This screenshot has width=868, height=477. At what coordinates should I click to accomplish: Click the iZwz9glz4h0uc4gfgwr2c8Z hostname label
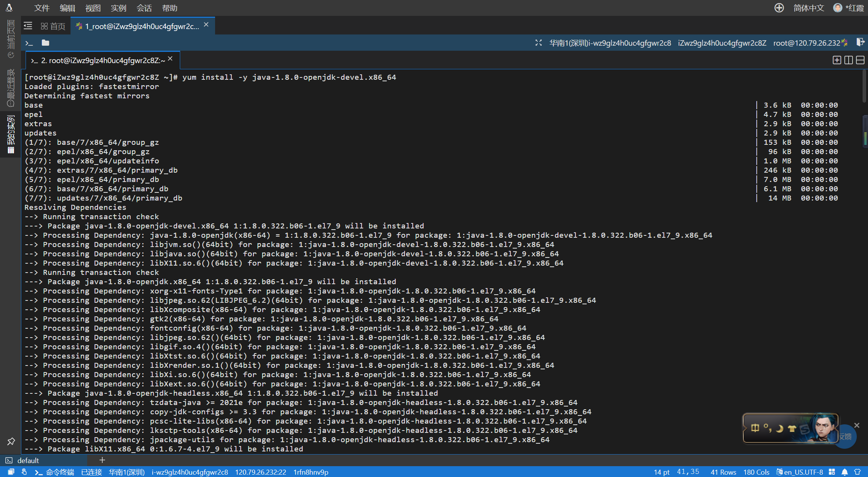722,43
